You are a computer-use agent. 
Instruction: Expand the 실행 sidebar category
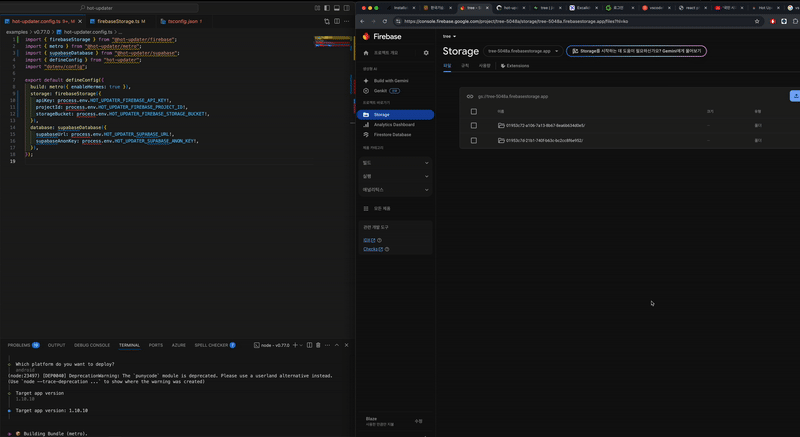click(395, 176)
